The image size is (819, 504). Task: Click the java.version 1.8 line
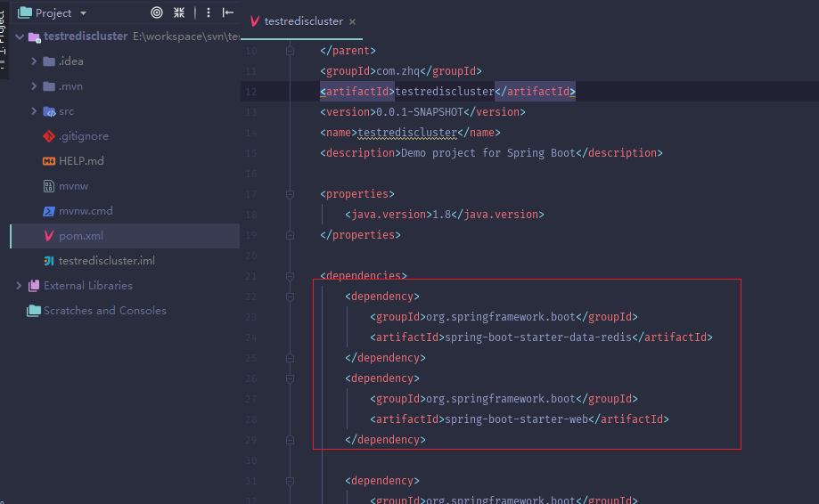[445, 215]
